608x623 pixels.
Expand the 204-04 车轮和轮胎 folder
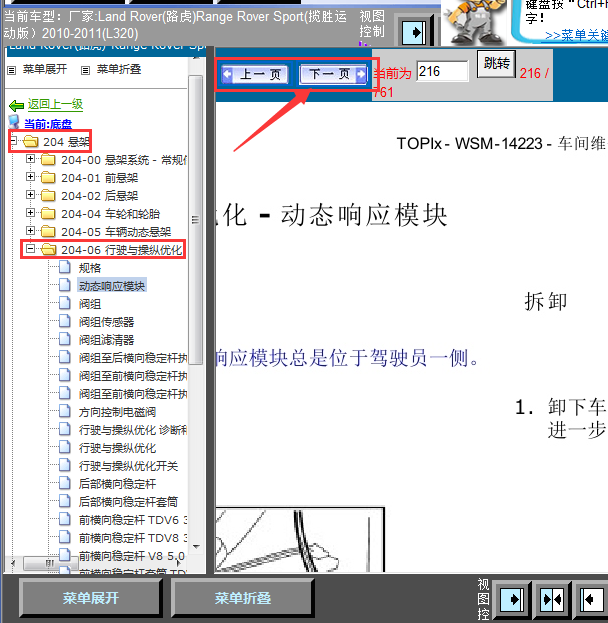30,213
